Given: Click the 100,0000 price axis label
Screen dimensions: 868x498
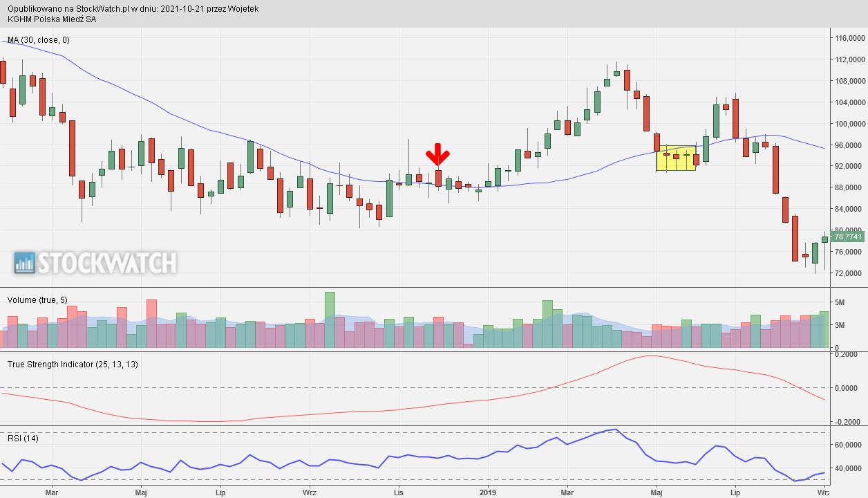Looking at the screenshot, I should click(851, 124).
